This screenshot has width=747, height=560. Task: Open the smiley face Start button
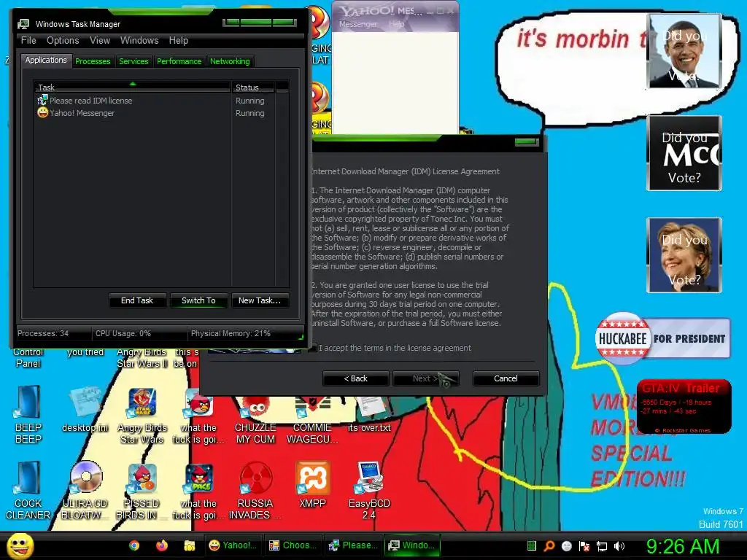pos(20,545)
